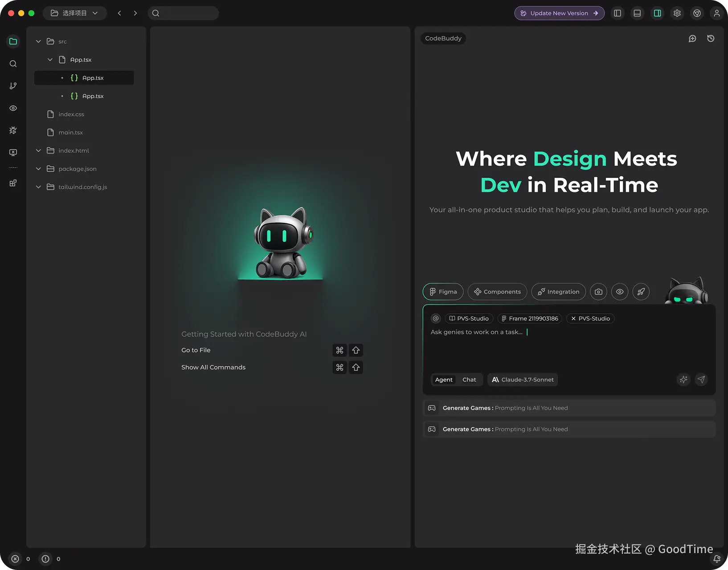Select the Components option pill
The height and width of the screenshot is (570, 728).
click(x=497, y=292)
